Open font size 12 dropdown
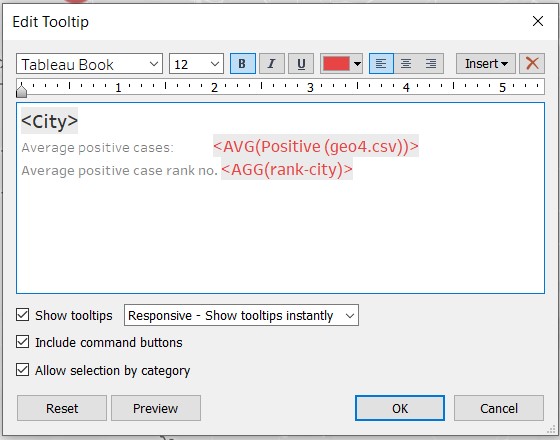560x440 pixels. [x=196, y=64]
